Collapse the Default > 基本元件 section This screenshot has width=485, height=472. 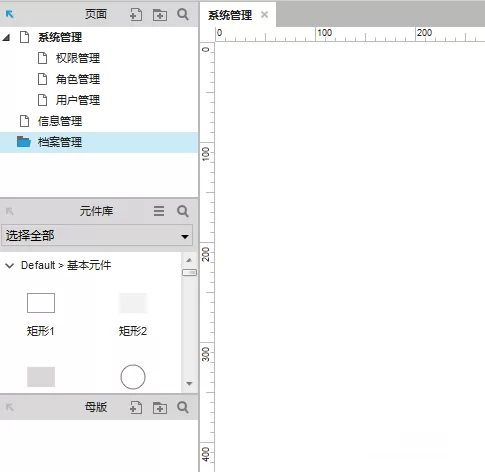pos(10,266)
